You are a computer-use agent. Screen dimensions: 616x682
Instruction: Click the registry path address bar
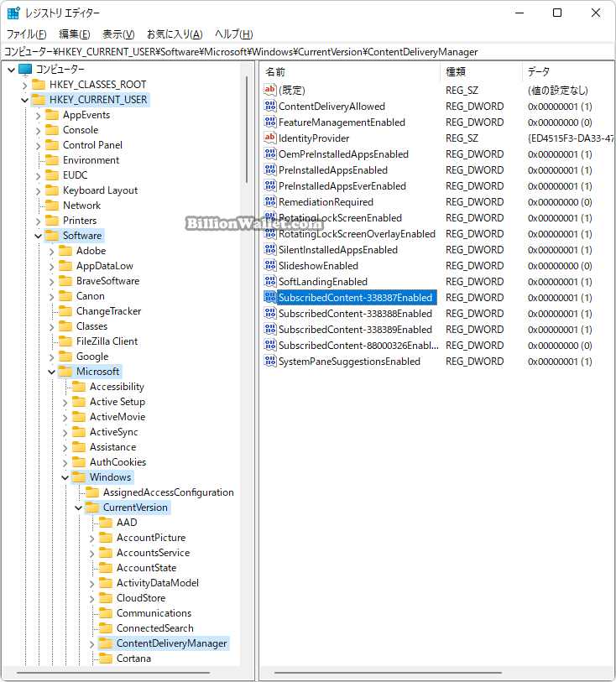[x=308, y=52]
